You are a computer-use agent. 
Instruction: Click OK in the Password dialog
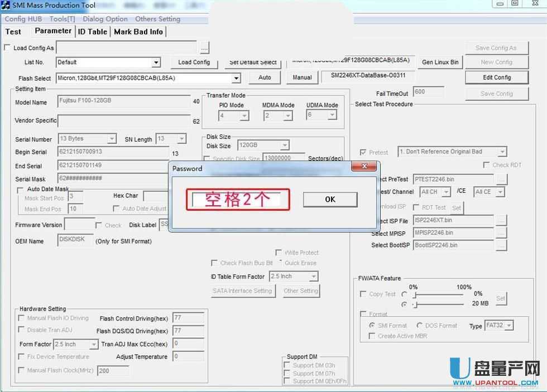coord(330,199)
